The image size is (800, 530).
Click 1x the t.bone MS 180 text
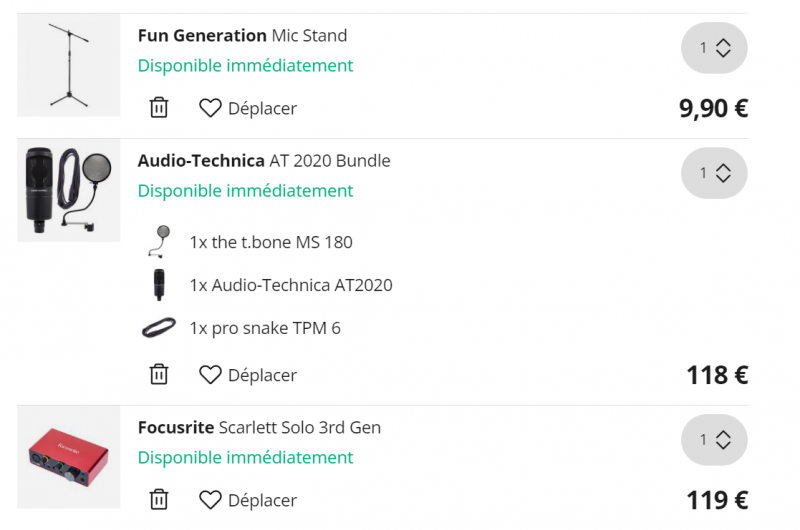(270, 242)
